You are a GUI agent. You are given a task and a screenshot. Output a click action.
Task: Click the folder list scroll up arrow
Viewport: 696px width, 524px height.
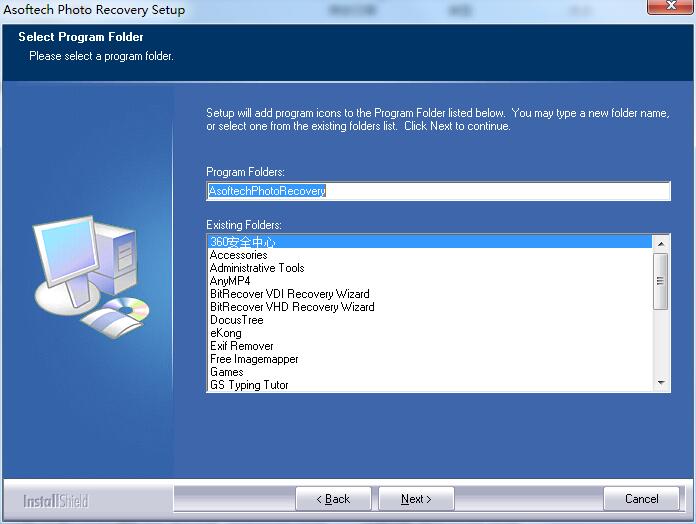(x=661, y=244)
